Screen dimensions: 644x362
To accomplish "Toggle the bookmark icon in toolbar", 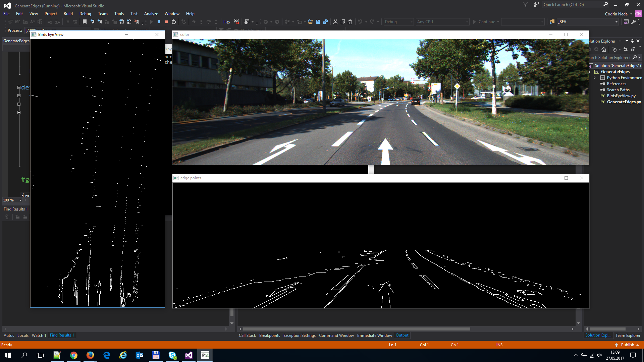I will click(85, 22).
